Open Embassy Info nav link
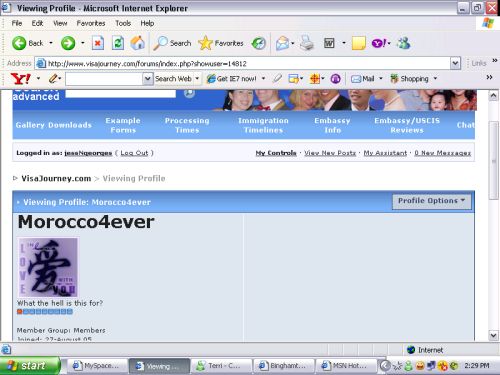500x375 pixels. 332,125
